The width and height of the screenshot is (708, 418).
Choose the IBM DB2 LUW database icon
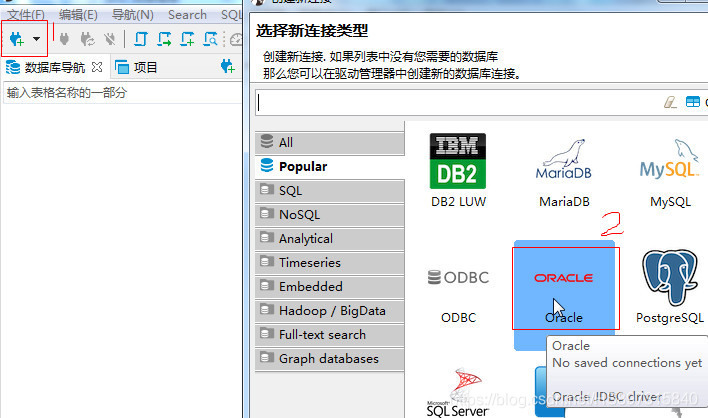click(458, 161)
